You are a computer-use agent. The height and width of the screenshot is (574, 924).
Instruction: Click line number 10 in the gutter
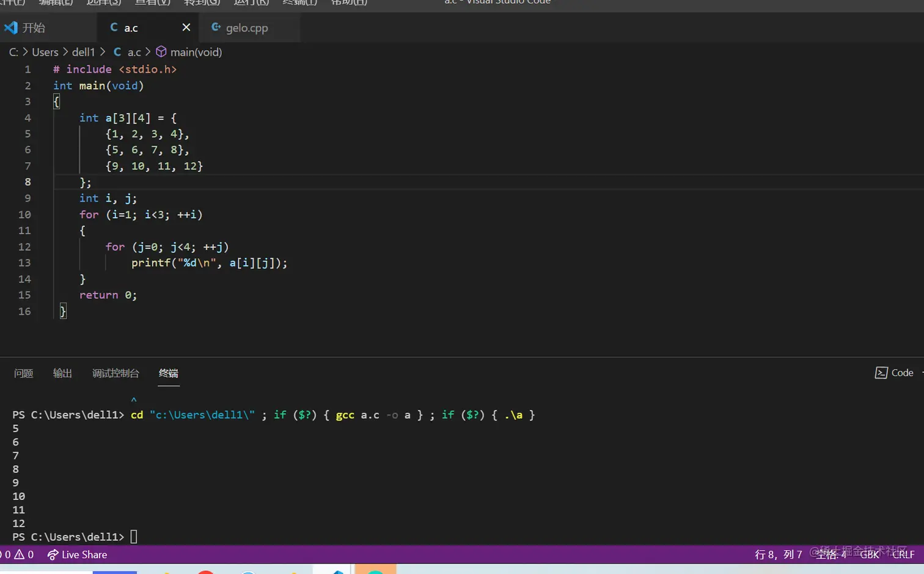coord(24,215)
